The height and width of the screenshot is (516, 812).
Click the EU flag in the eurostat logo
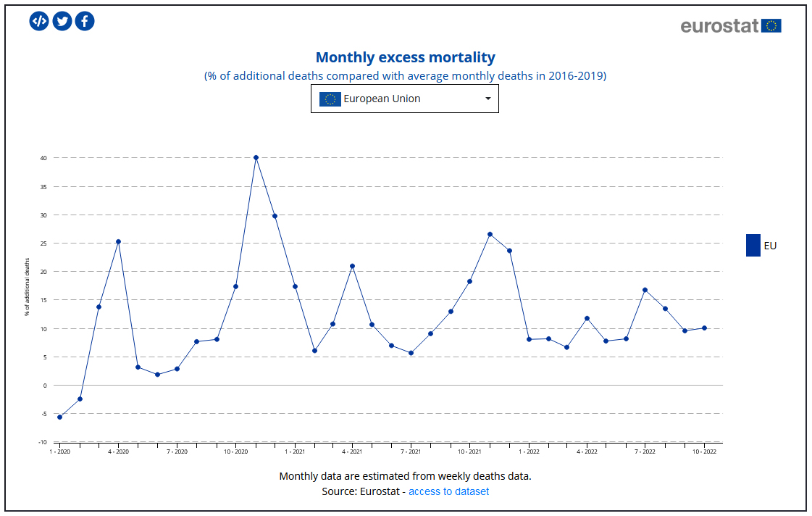coord(772,25)
